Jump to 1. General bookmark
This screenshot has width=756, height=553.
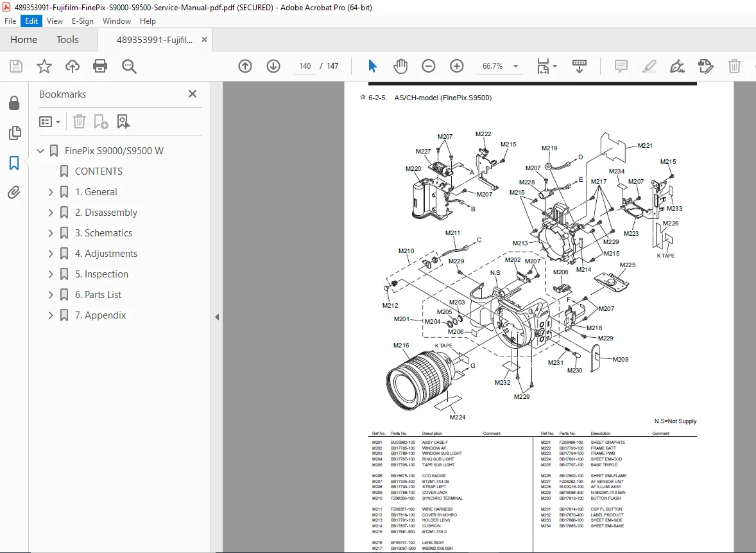(96, 192)
